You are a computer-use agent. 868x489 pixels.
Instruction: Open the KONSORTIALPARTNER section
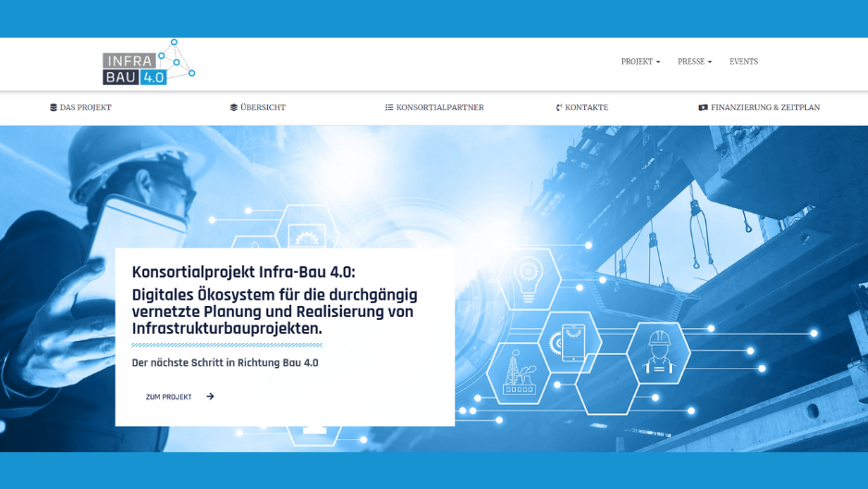coord(434,107)
